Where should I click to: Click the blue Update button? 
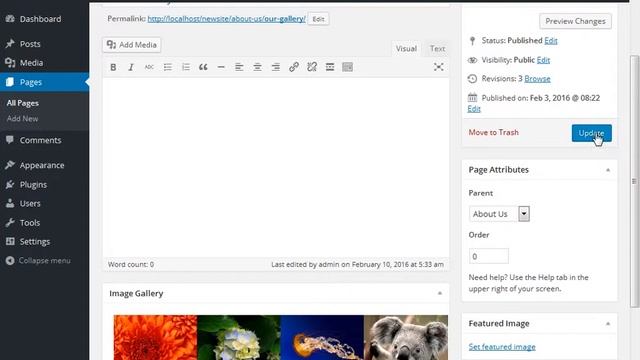591,133
